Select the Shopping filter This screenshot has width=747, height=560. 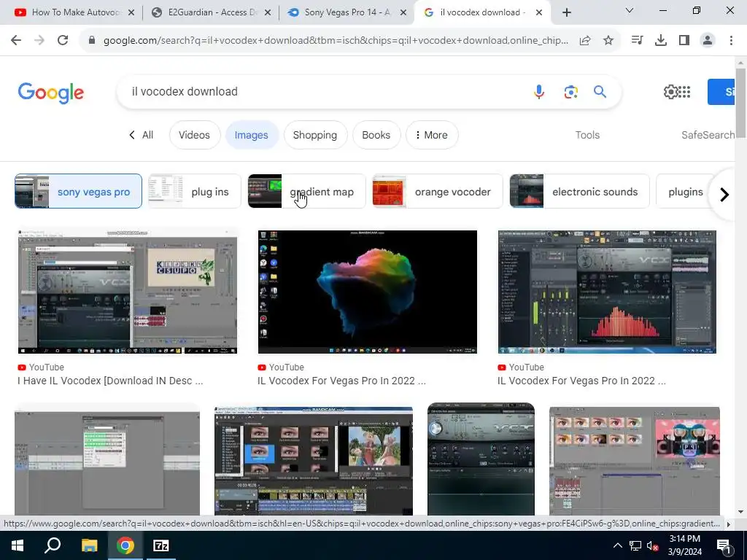315,135
